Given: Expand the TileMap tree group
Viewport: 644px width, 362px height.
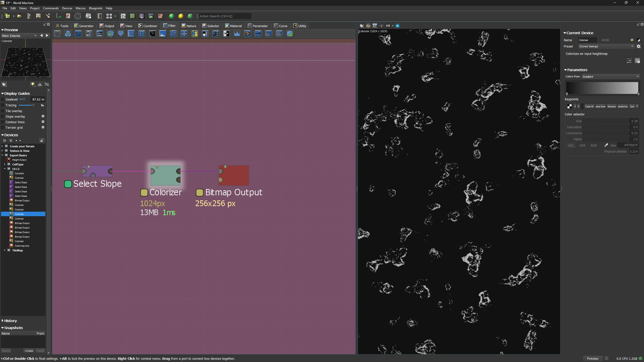Looking at the screenshot, I should [x=4, y=250].
